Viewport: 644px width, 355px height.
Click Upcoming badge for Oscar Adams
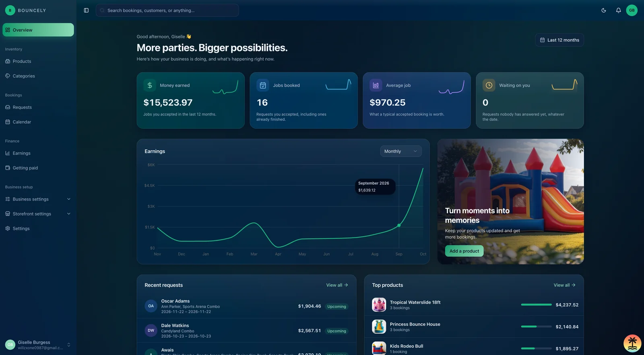point(336,306)
